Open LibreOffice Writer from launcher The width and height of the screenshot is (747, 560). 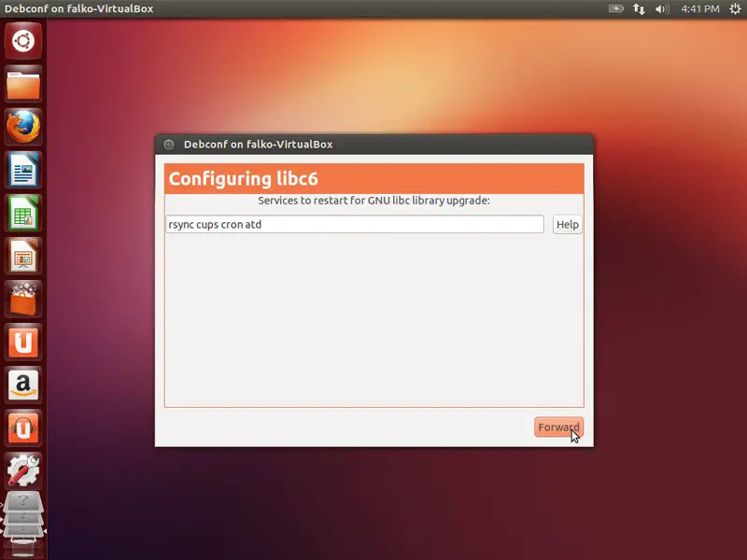[23, 170]
